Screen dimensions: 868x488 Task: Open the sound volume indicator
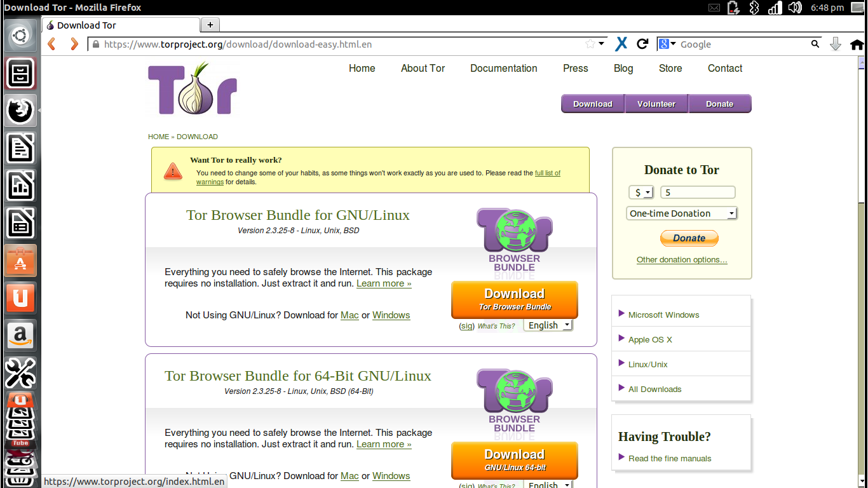tap(795, 8)
